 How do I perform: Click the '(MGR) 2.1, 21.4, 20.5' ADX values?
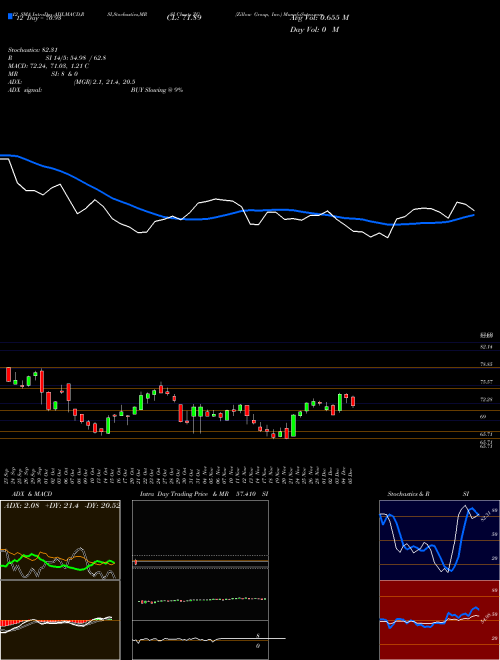(104, 82)
